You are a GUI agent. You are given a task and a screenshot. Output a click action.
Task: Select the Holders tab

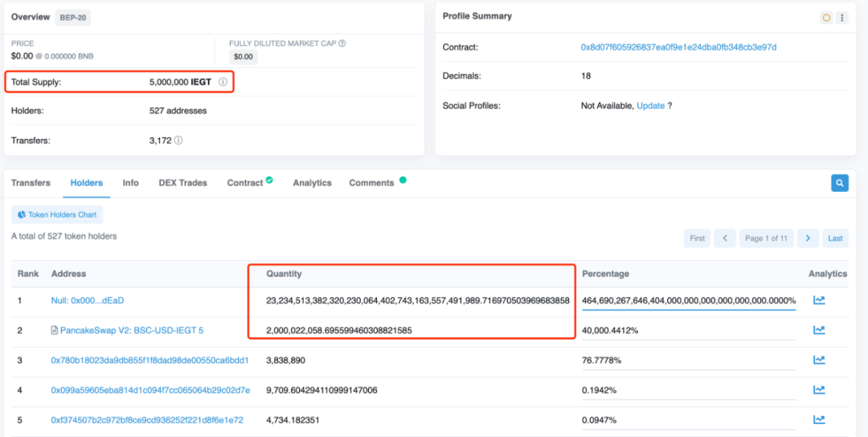click(x=86, y=183)
